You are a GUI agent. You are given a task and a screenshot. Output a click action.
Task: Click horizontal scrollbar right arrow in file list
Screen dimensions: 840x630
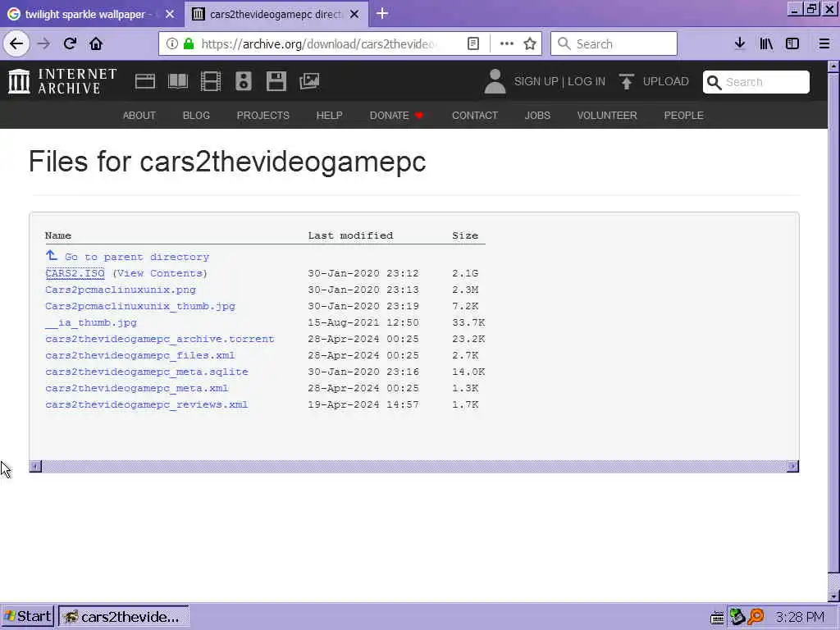[x=792, y=466]
